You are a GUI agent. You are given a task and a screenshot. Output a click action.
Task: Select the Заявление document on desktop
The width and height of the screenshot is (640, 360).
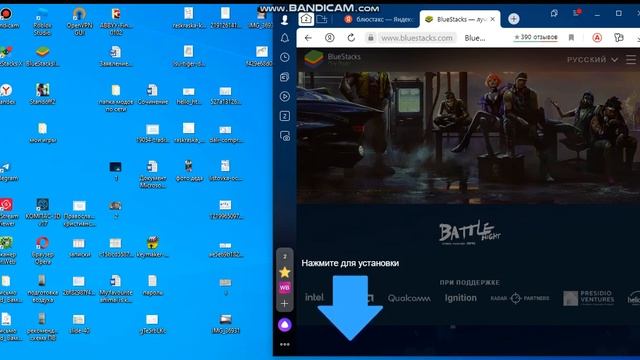[116, 56]
